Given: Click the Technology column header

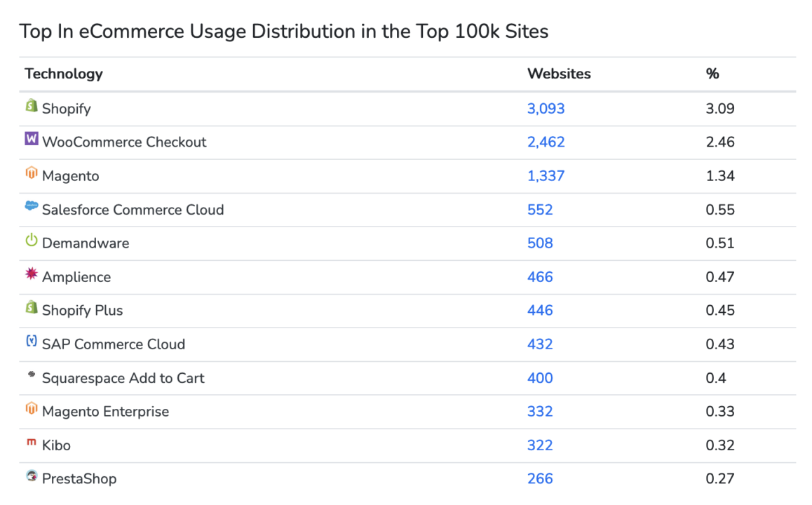Looking at the screenshot, I should pos(64,74).
